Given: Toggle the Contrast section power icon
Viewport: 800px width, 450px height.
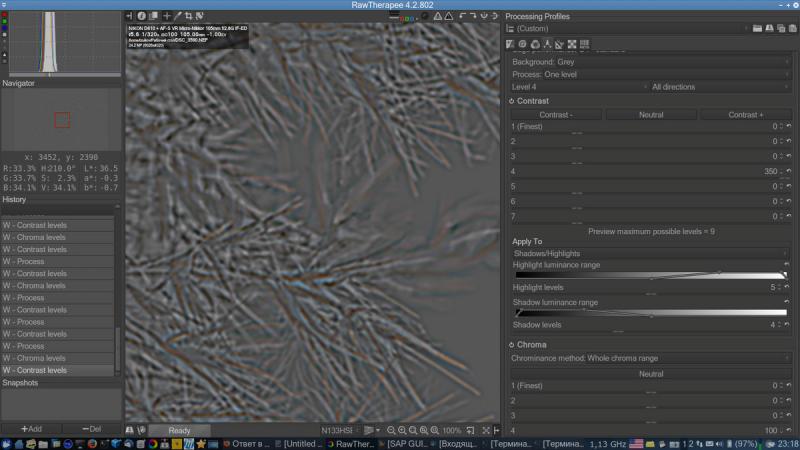Looking at the screenshot, I should (511, 101).
